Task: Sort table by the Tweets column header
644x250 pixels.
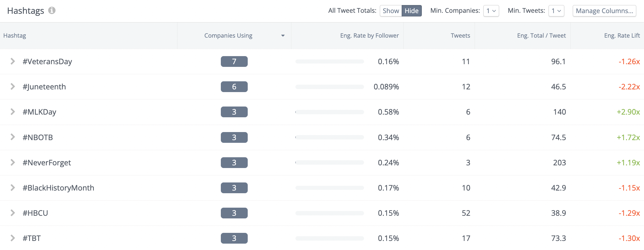Action: [460, 35]
